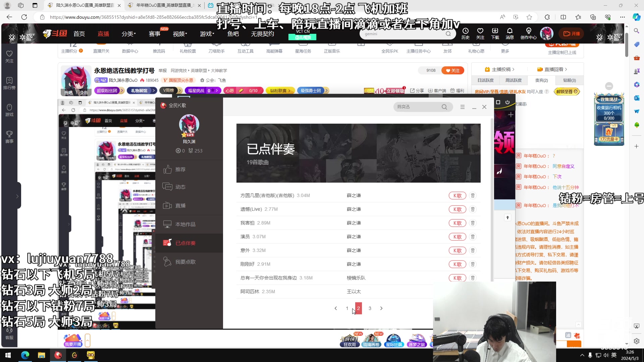Image resolution: width=644 pixels, height=362 pixels.
Task: Open 直播 in 全民K歌 sidebar
Action: (x=189, y=205)
